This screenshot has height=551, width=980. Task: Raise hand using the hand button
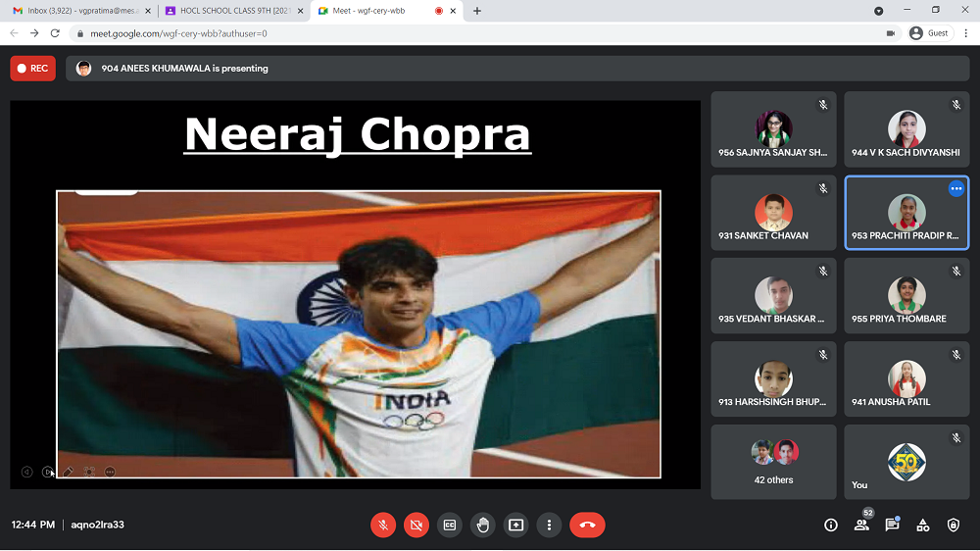click(482, 526)
